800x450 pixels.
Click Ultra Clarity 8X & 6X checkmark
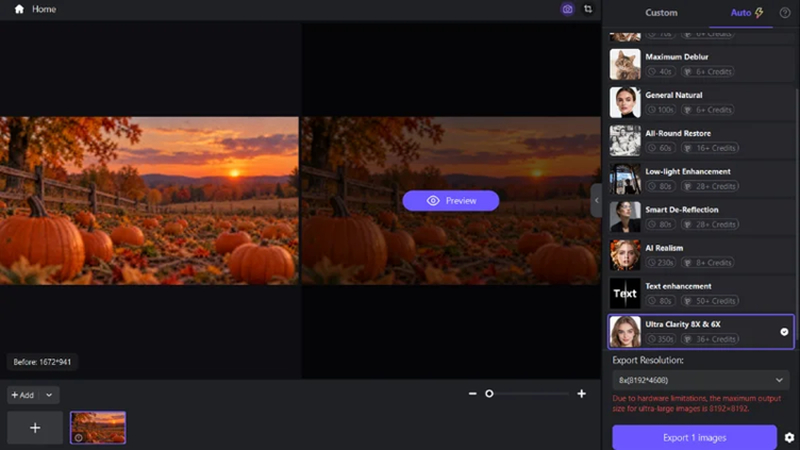784,332
